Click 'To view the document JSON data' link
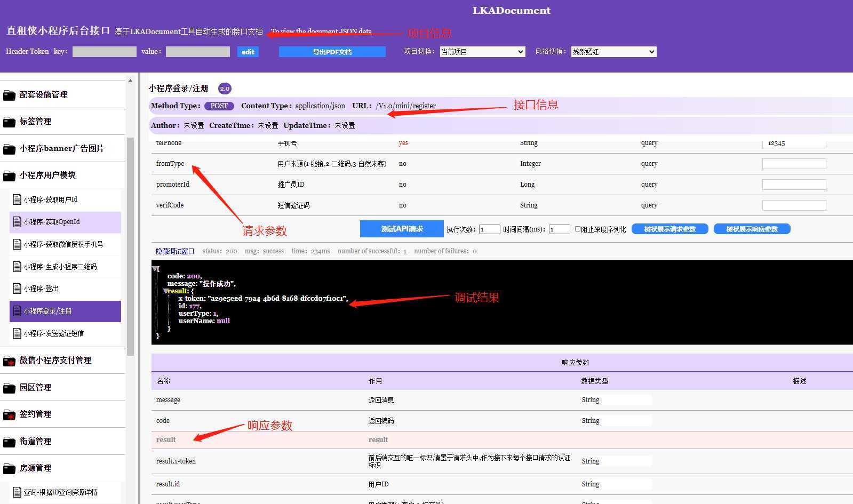 [x=321, y=31]
